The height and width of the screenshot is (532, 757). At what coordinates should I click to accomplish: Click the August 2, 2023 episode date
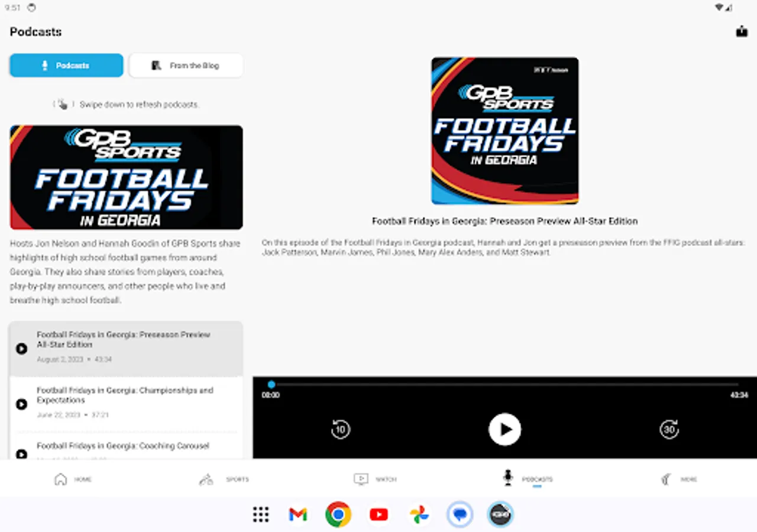tap(59, 359)
